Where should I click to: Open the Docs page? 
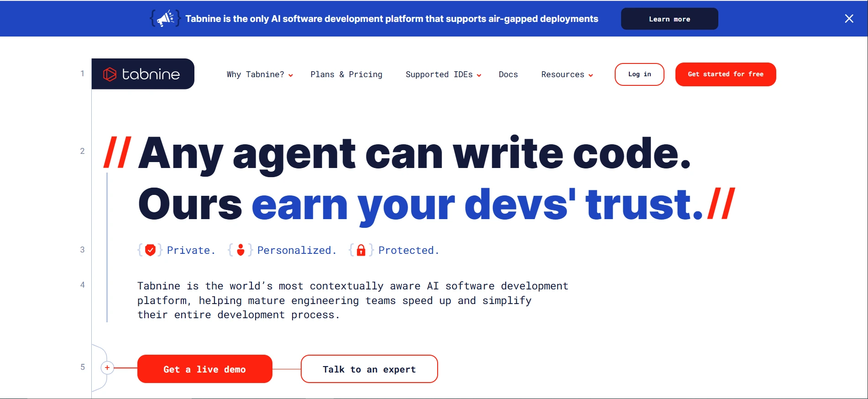click(x=508, y=74)
